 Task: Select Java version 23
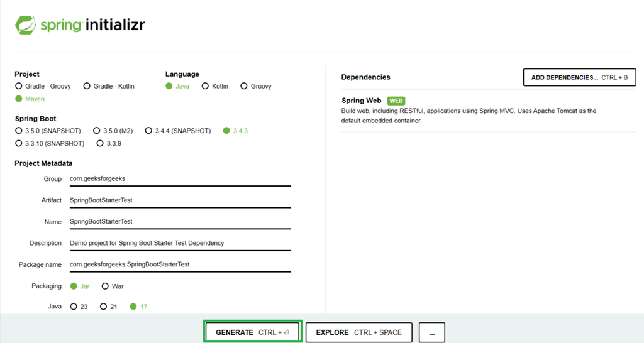click(79, 307)
